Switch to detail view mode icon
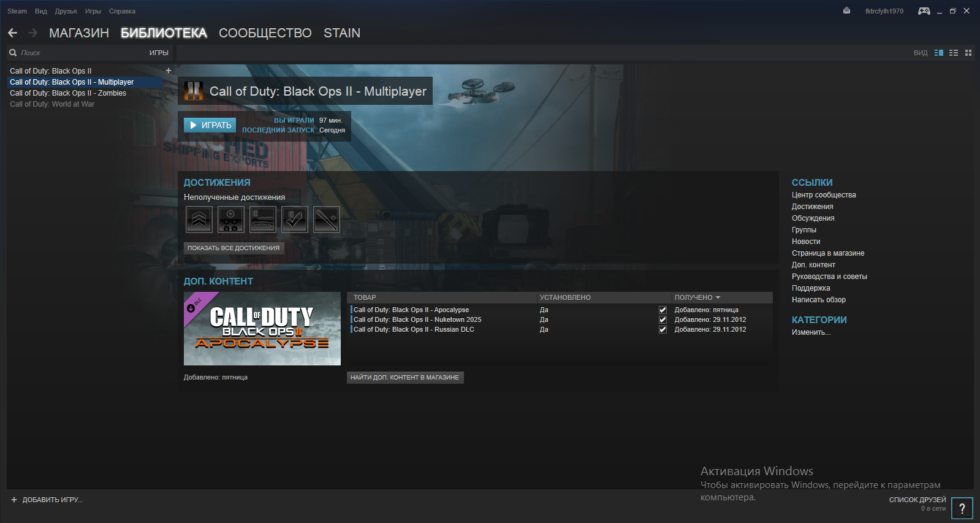The height and width of the screenshot is (523, 980). pos(939,53)
